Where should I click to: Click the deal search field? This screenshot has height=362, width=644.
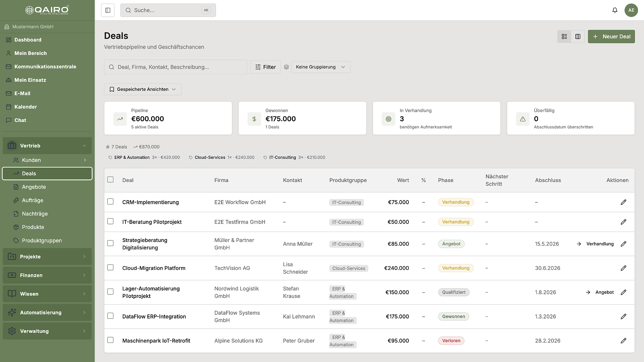pos(175,67)
